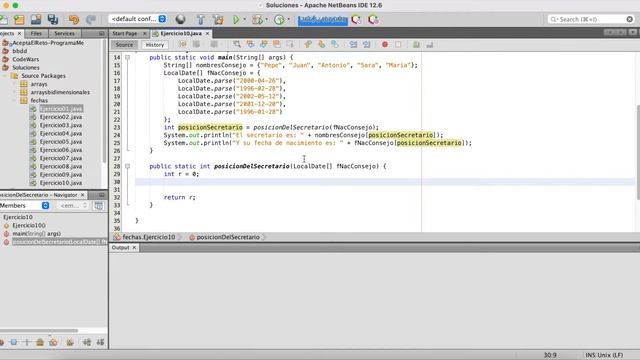Click the Next Bookmark editor icon
640x360 pixels.
(322, 44)
